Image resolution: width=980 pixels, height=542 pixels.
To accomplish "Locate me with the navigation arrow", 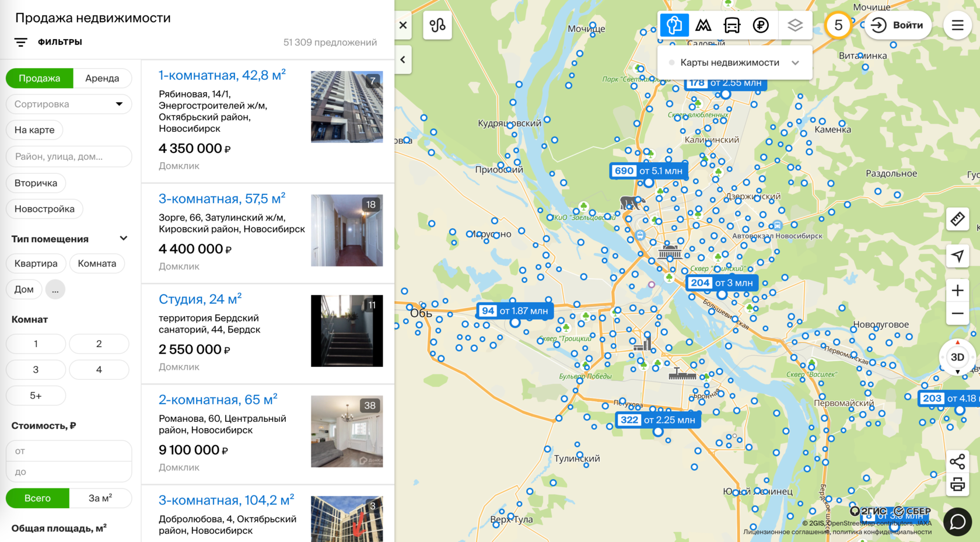I will (x=957, y=256).
